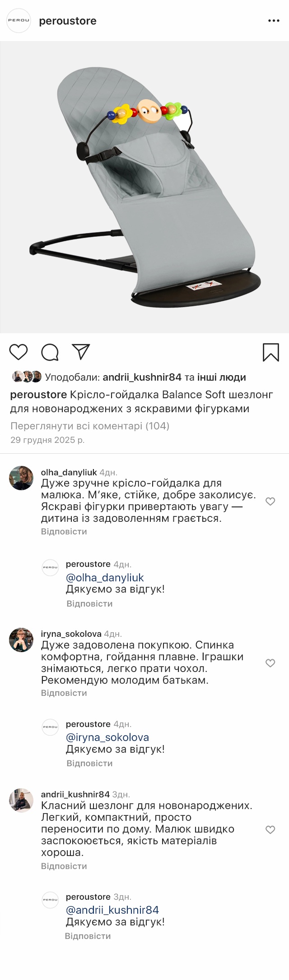Reply to olha_danyliuk's comment
The height and width of the screenshot is (980, 289).
pyautogui.click(x=64, y=531)
